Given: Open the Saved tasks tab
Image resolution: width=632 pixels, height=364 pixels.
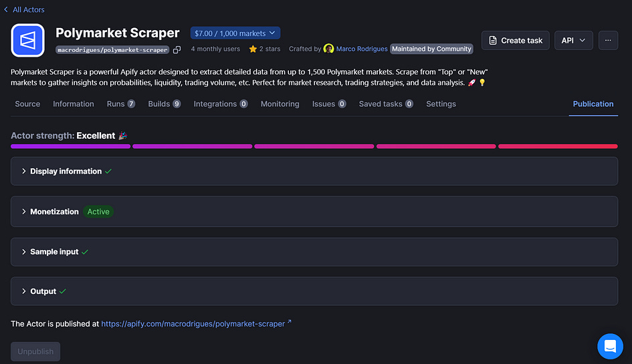Looking at the screenshot, I should (386, 104).
